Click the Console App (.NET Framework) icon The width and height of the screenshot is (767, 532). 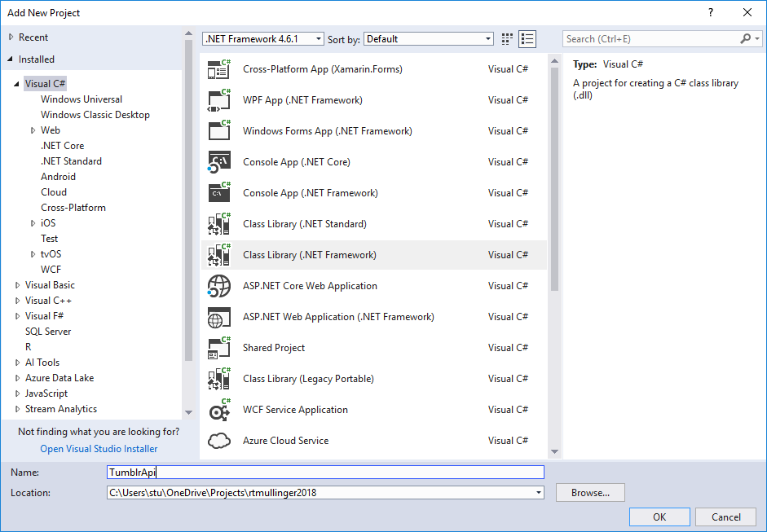point(218,193)
